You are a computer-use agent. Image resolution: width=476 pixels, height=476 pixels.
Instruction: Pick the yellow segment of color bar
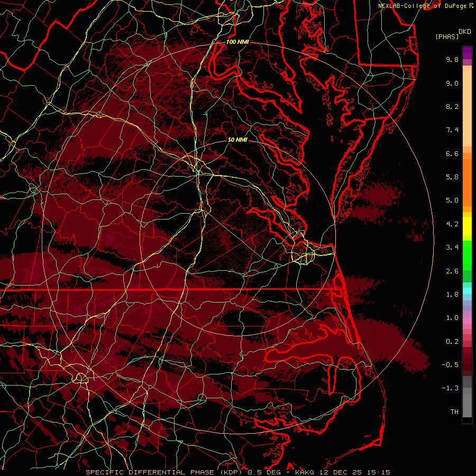click(x=467, y=226)
